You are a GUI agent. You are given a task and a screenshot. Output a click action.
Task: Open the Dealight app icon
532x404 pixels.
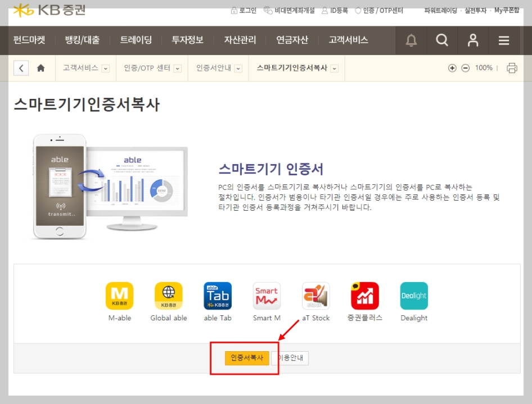(x=414, y=296)
